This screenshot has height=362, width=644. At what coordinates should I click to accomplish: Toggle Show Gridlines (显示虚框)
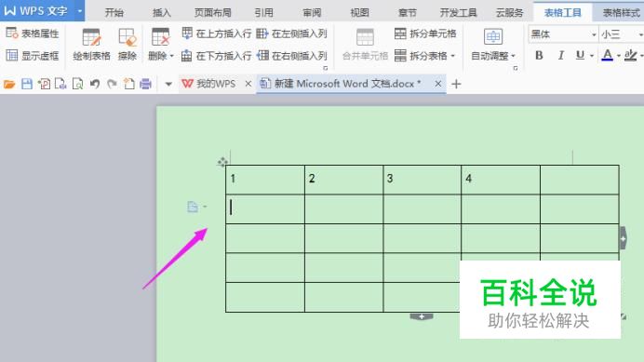tap(33, 56)
